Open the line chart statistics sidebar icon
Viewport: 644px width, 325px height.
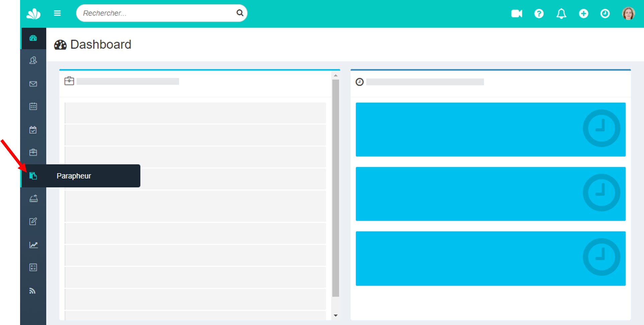[x=33, y=245]
